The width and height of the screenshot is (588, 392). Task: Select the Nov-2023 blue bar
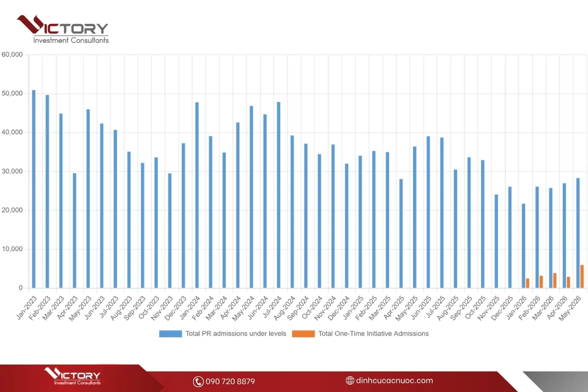pyautogui.click(x=170, y=231)
